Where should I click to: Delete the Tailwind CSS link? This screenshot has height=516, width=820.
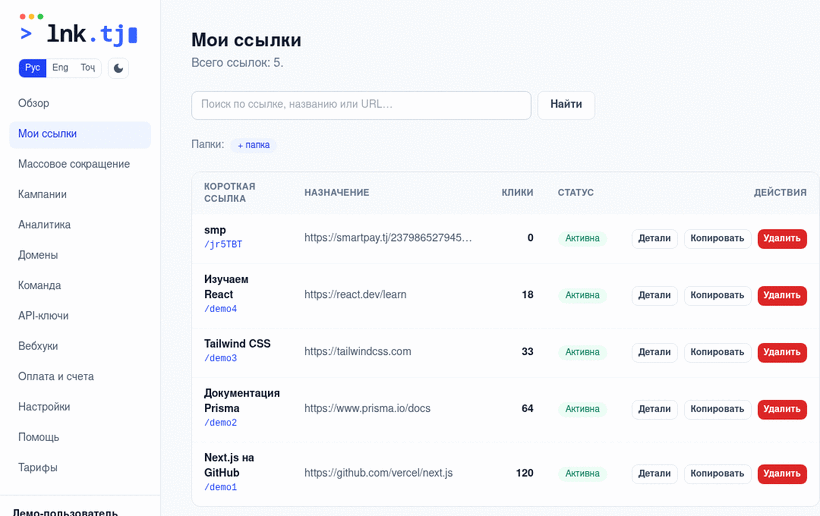tap(782, 352)
